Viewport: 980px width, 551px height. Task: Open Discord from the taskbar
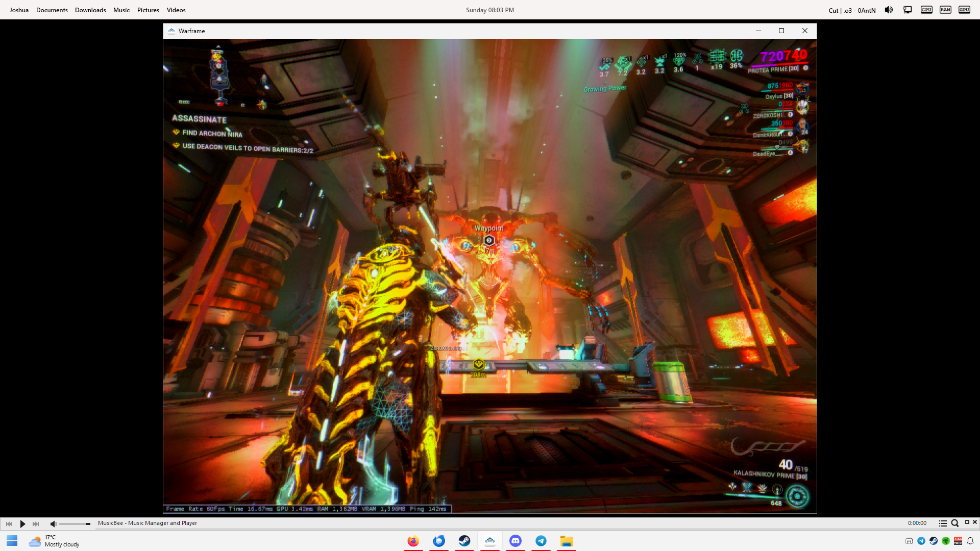click(516, 541)
